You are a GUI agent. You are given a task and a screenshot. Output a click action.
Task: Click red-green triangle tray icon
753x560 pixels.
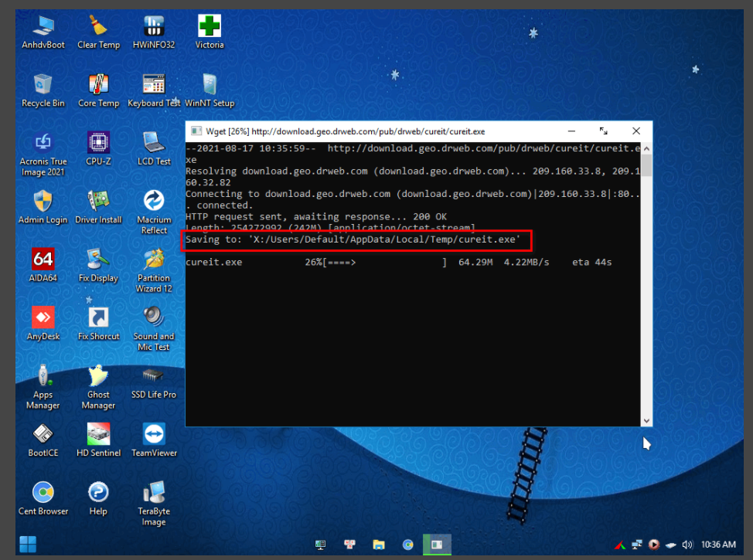click(x=620, y=545)
